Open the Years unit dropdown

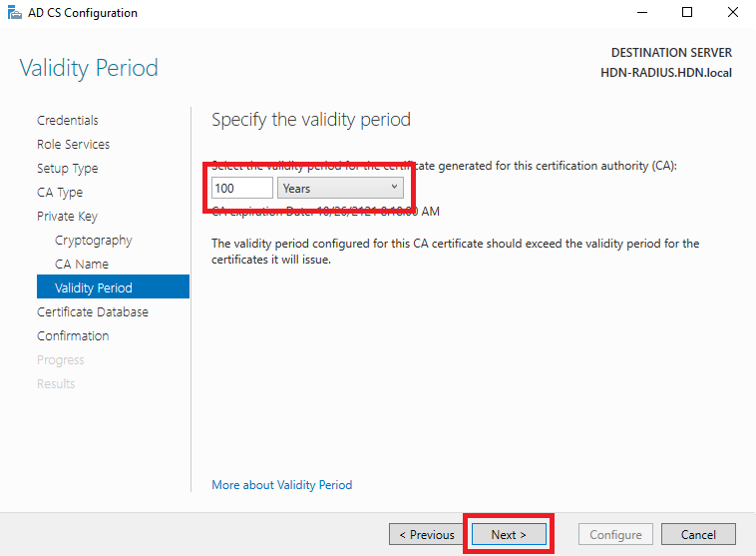pyautogui.click(x=340, y=188)
